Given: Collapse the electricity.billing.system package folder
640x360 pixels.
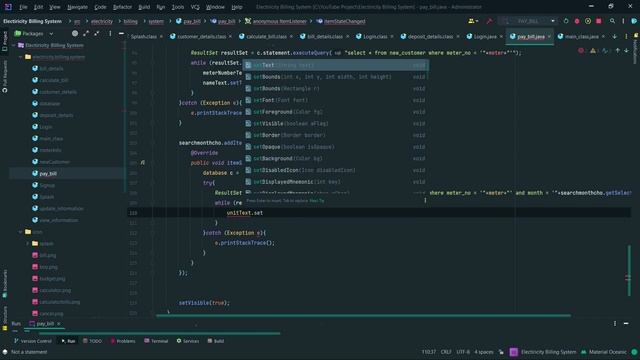Looking at the screenshot, I should pos(21,57).
